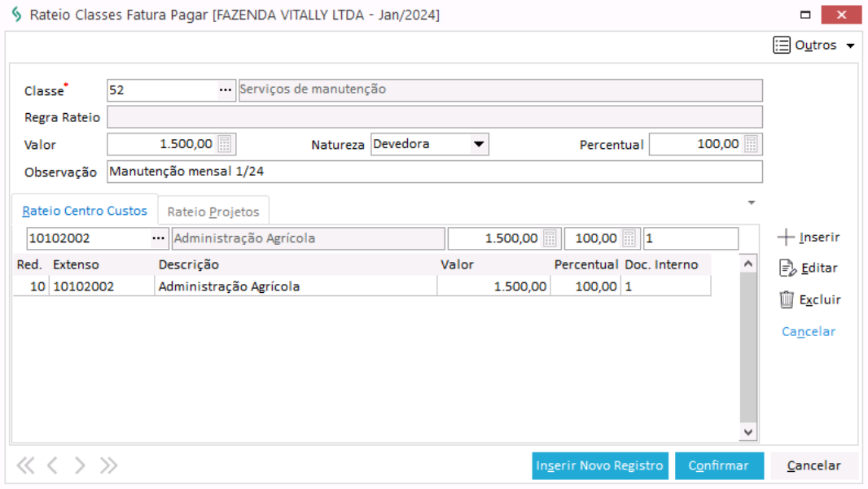868x489 pixels.
Task: Open calculator in rateio 100,00 percent field
Action: pos(629,238)
